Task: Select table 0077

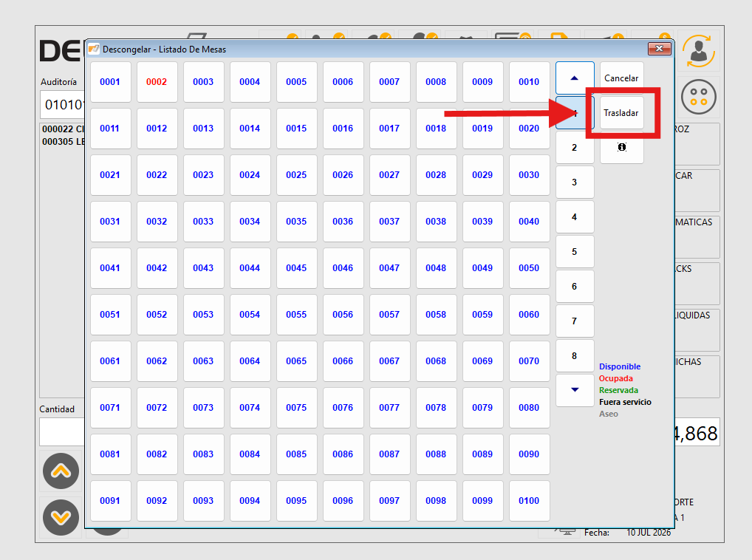Action: (389, 408)
